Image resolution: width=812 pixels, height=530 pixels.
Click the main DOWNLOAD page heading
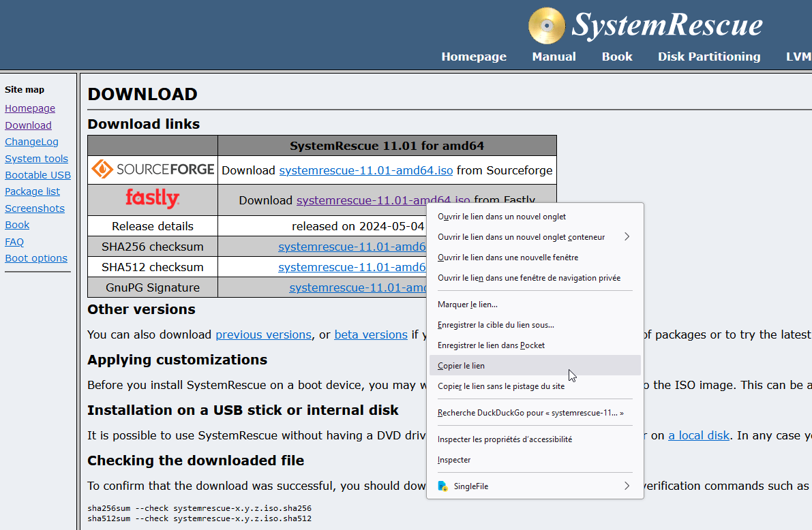[142, 94]
